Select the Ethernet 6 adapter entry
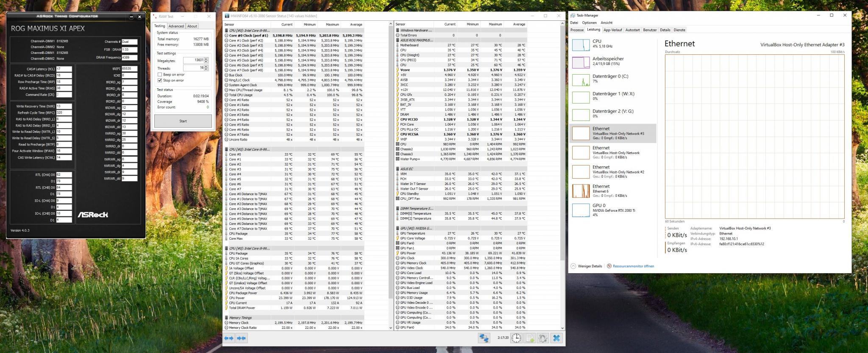Image resolution: width=868 pixels, height=353 pixels. [613, 191]
